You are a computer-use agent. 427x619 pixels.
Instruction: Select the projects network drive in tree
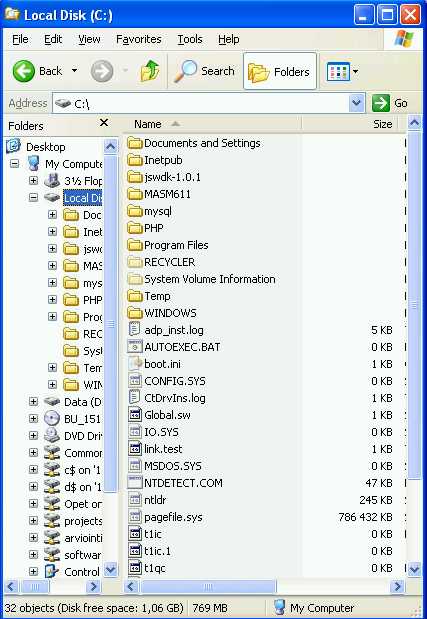point(83,521)
